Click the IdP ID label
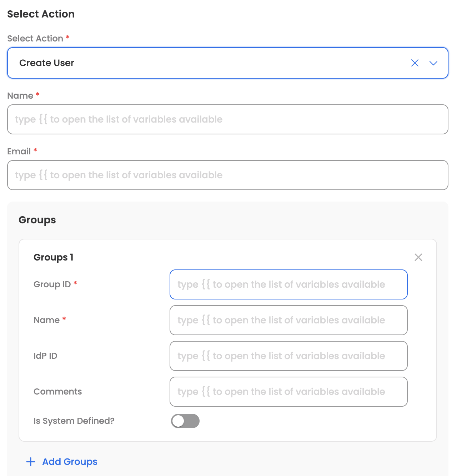 pos(45,356)
